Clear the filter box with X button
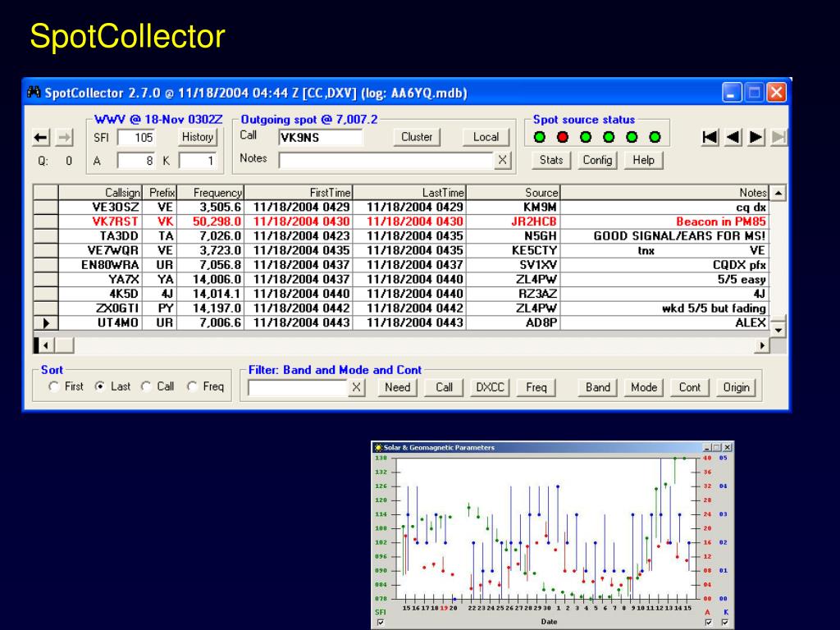 (356, 387)
